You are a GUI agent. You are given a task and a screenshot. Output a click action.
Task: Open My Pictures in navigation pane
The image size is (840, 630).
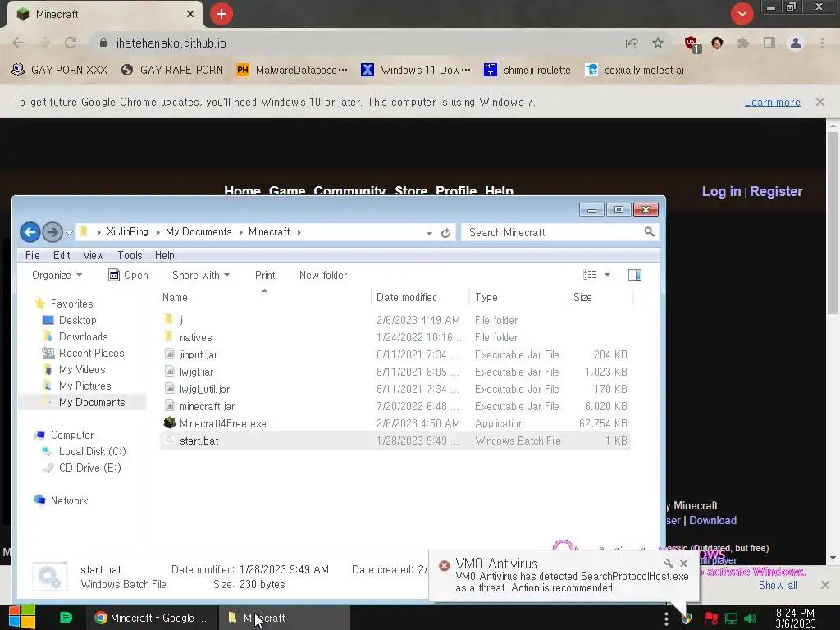coord(85,386)
